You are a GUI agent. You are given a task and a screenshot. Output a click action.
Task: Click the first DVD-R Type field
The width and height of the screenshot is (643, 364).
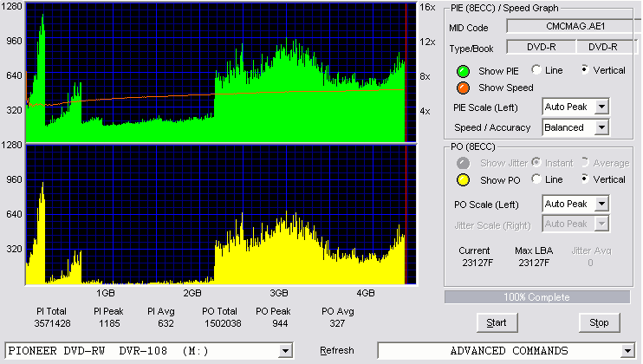pyautogui.click(x=542, y=47)
